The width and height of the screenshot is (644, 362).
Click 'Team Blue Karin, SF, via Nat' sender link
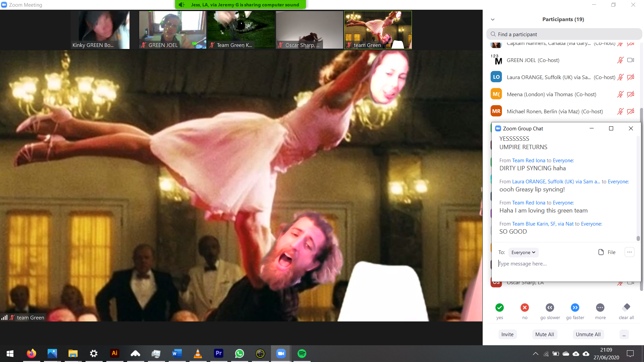pos(543,224)
